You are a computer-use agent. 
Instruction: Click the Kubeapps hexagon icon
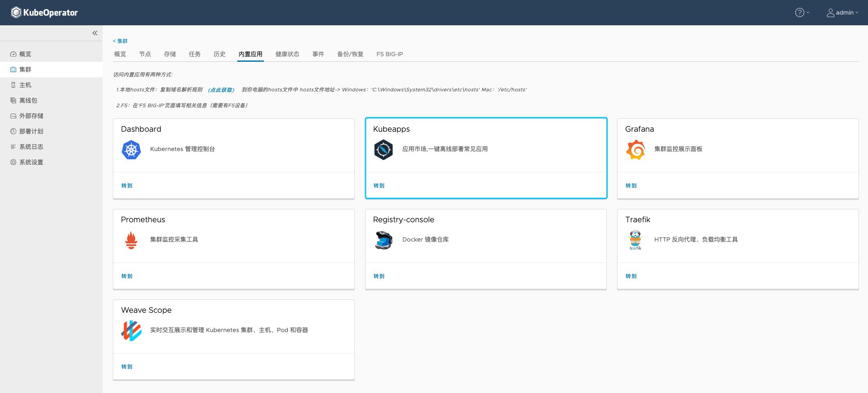pyautogui.click(x=384, y=150)
